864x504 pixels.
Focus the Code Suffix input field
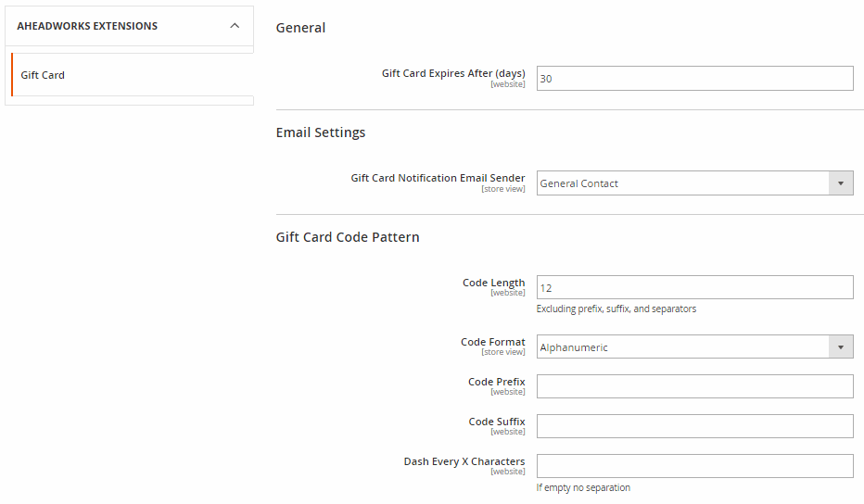(x=695, y=426)
